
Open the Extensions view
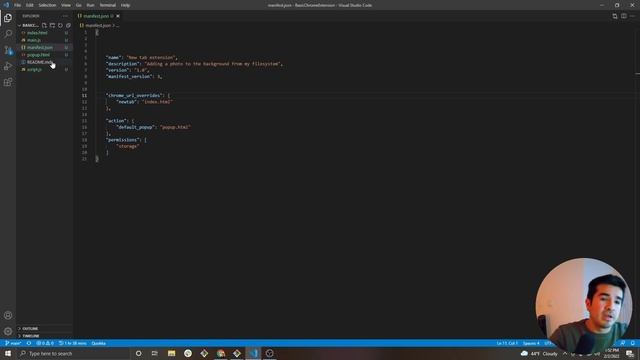coord(8,82)
